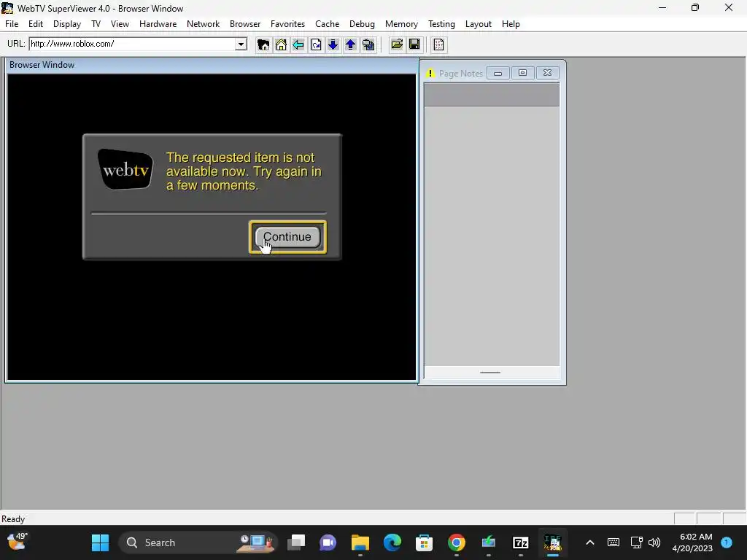This screenshot has width=747, height=560.
Task: Open the Memory menu
Action: [401, 24]
